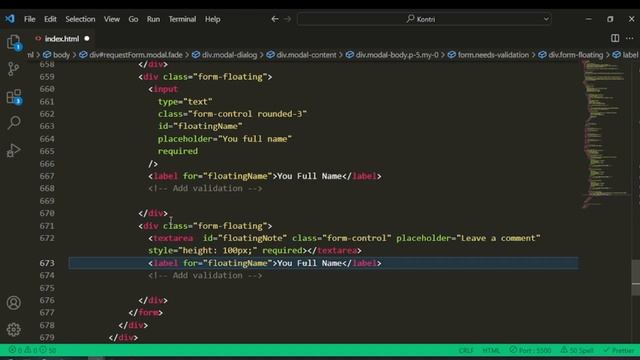Image resolution: width=640 pixels, height=360 pixels.
Task: Open the View menu
Action: pos(111,19)
